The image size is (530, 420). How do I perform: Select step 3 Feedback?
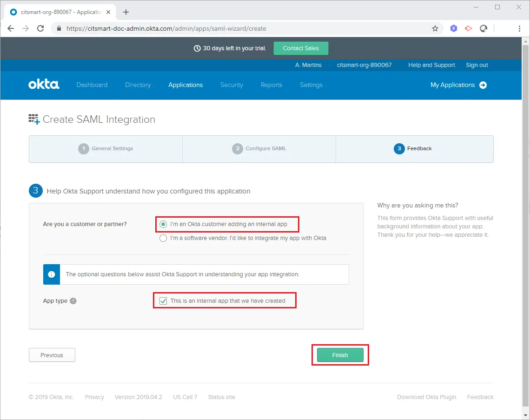click(414, 149)
